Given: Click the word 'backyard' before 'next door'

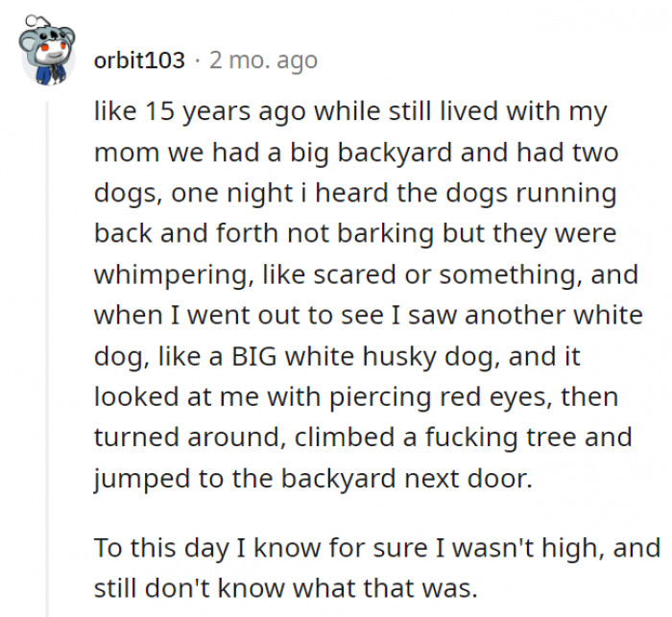Looking at the screenshot, I should click(x=338, y=480).
